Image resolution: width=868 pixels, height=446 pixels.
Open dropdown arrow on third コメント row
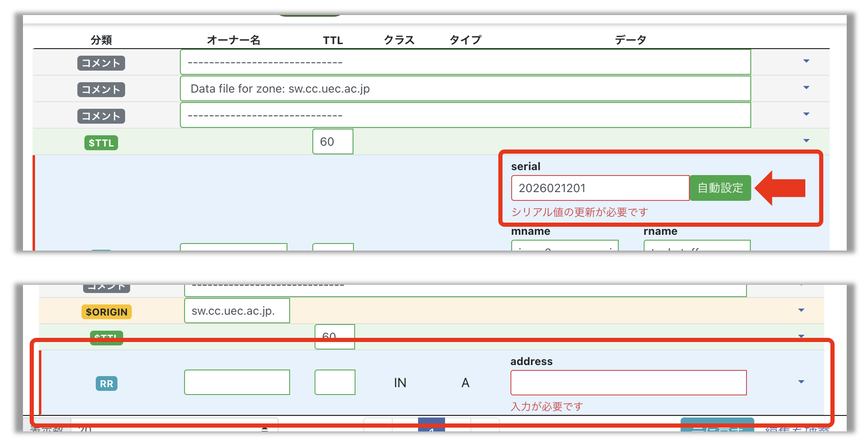tap(806, 114)
